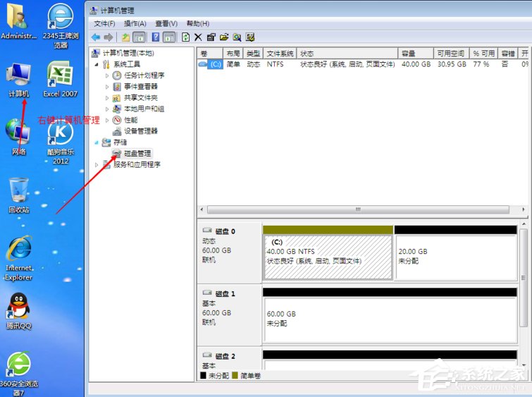Select the 60.00 GB 未分配 space on disk 1
532x397 pixels.
tap(390, 319)
